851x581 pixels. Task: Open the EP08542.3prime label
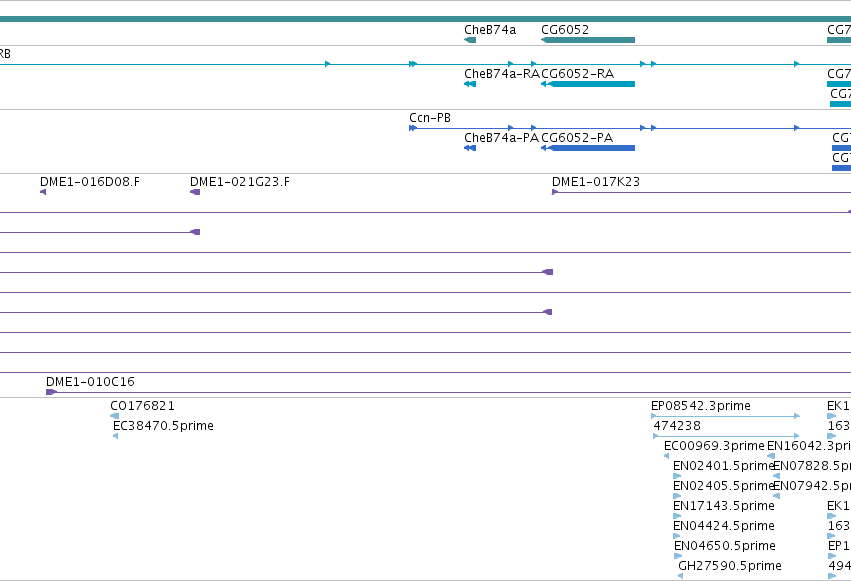point(701,406)
